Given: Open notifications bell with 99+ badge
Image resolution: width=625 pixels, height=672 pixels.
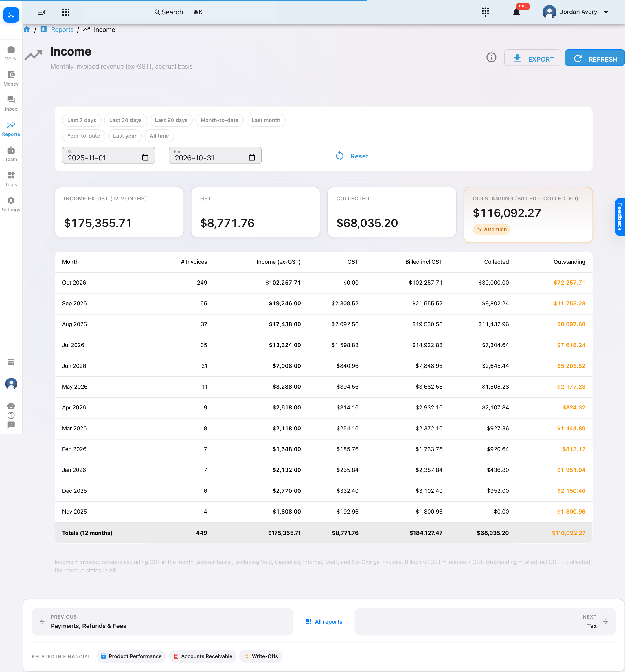Looking at the screenshot, I should tap(516, 12).
